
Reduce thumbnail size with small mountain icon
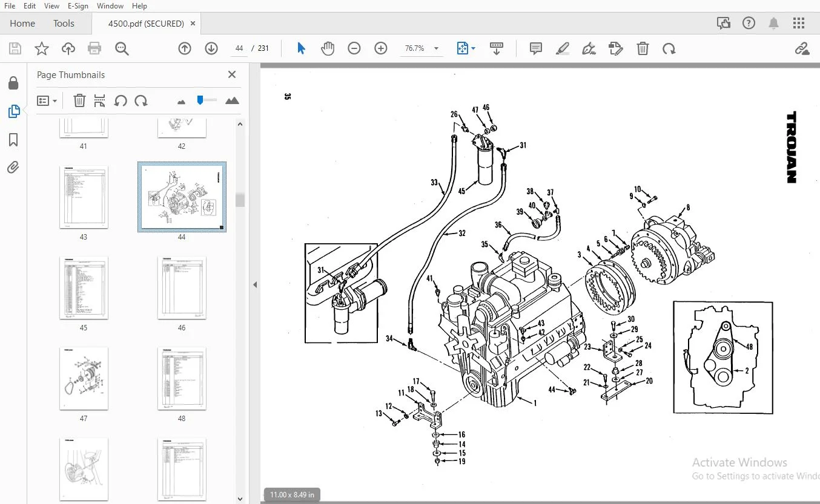pyautogui.click(x=181, y=102)
